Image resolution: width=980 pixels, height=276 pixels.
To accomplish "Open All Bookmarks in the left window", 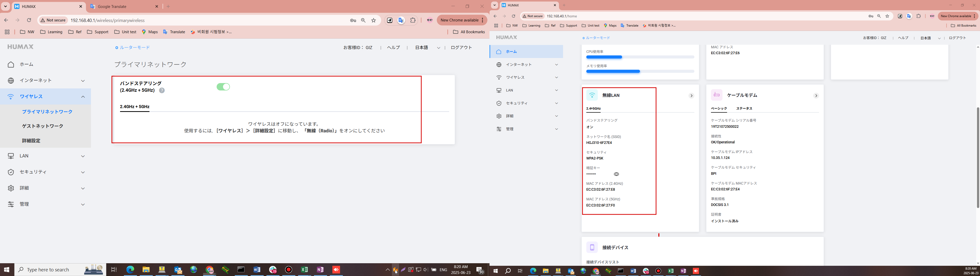I will 469,32.
